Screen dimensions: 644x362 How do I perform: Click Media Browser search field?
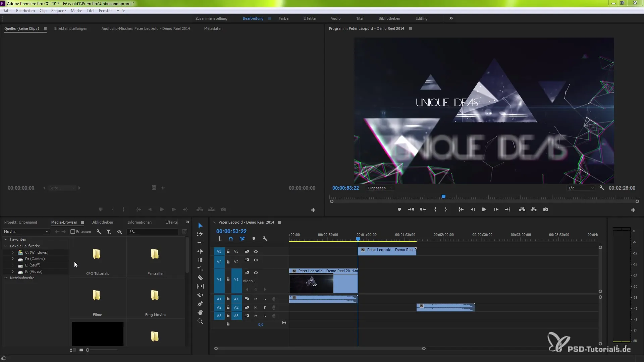click(153, 232)
